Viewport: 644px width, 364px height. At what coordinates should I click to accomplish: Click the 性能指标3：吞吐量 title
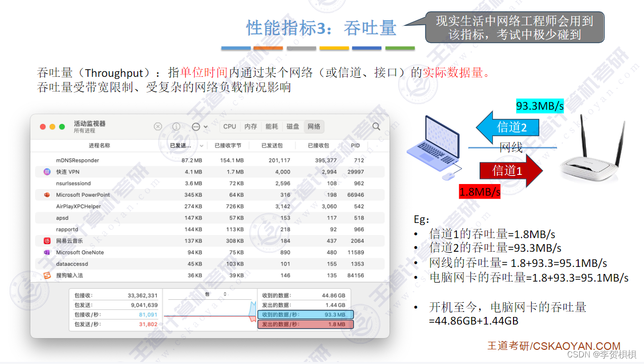321,28
